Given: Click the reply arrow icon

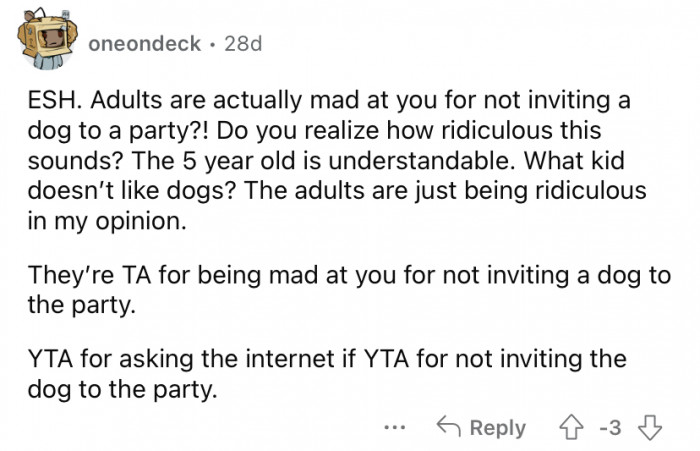Looking at the screenshot, I should click(450, 427).
